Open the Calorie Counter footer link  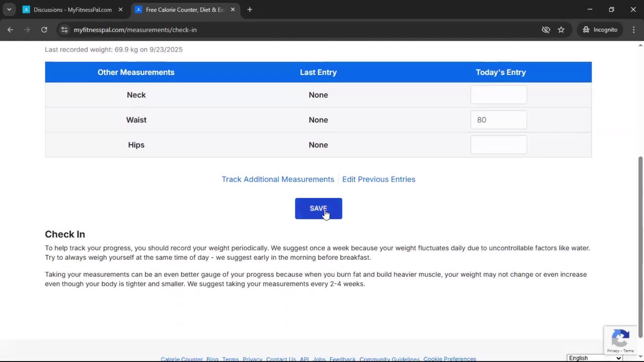click(x=181, y=359)
